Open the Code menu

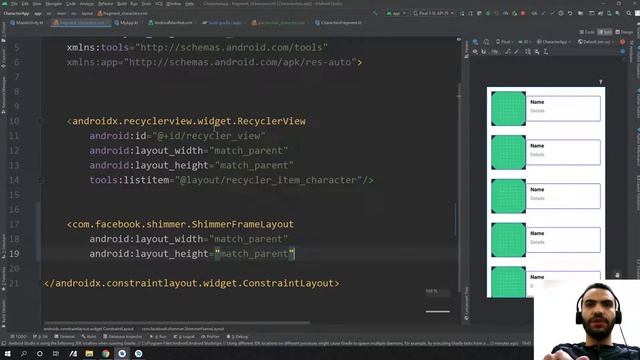(x=71, y=4)
